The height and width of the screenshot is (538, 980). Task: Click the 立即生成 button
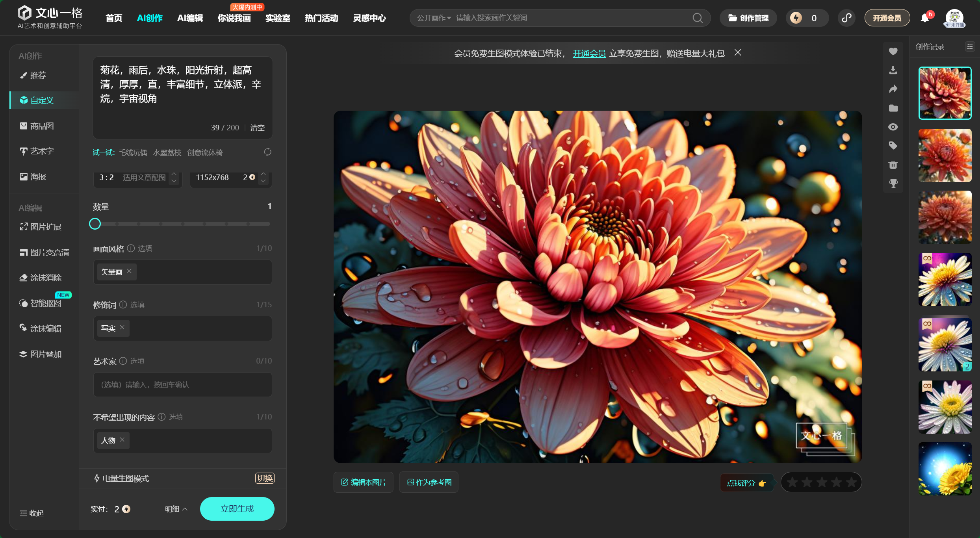(x=237, y=509)
